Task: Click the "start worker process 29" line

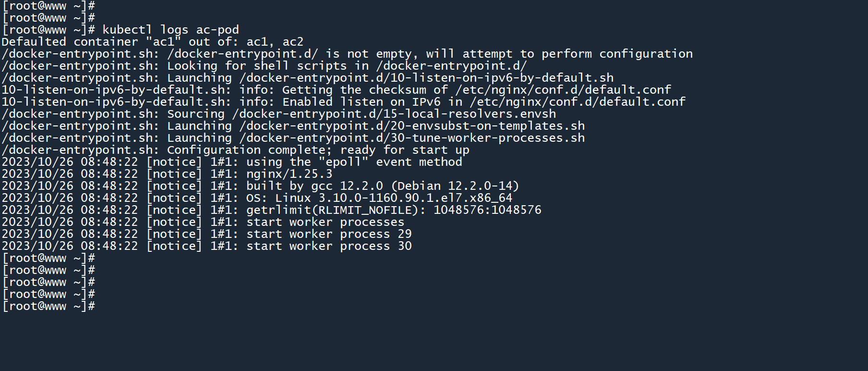Action: click(329, 234)
